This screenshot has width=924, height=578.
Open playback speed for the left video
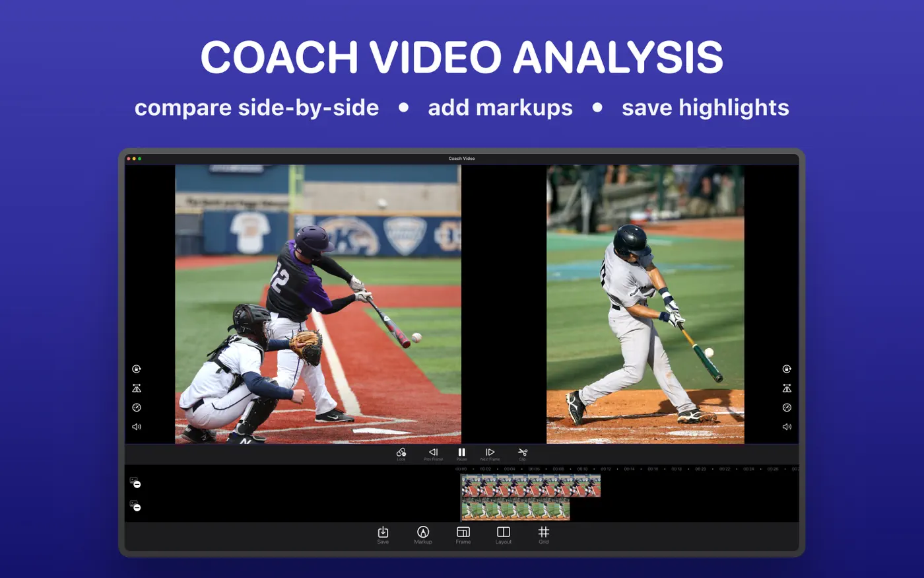point(137,408)
